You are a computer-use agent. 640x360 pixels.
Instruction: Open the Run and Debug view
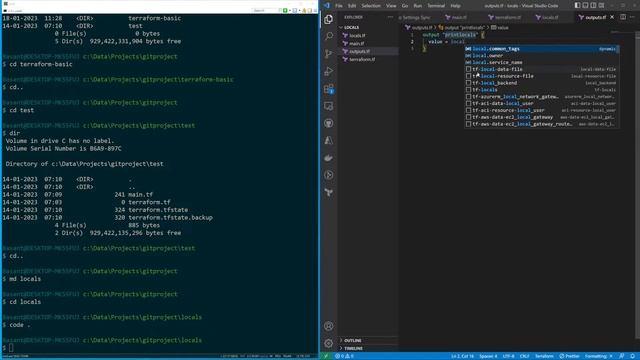(x=329, y=71)
